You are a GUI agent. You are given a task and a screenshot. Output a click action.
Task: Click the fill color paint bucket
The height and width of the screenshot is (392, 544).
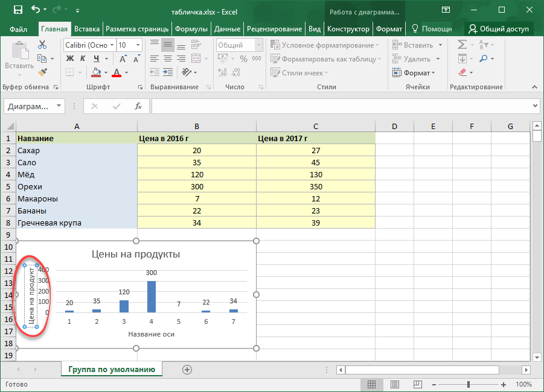(x=96, y=72)
